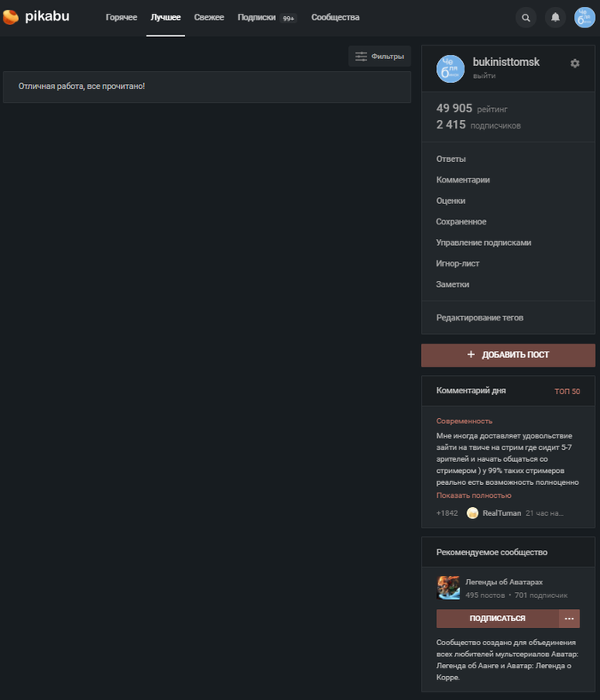
Task: Open Сохраненное in profile menu
Action: pos(461,222)
